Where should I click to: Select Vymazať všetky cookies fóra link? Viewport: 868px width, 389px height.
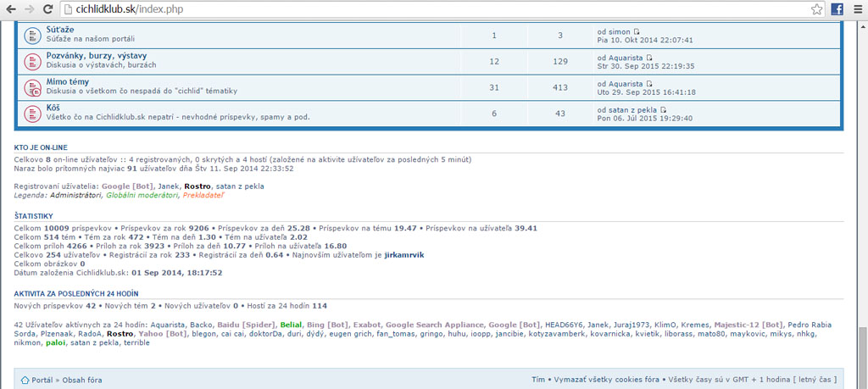(605, 380)
